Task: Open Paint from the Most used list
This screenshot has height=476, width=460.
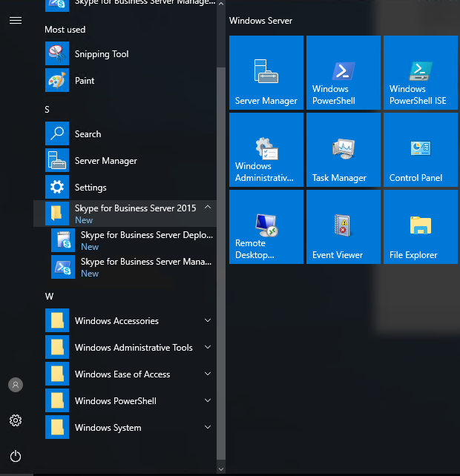Action: point(125,81)
